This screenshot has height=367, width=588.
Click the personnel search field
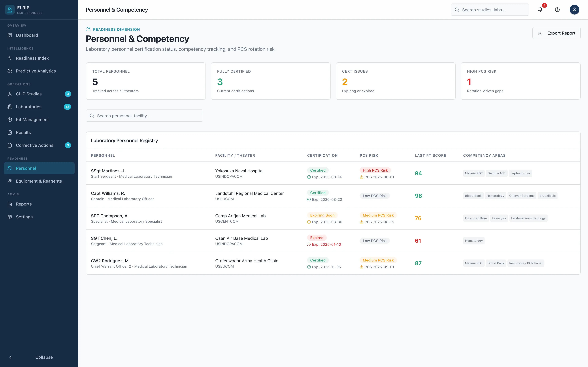coord(145,116)
